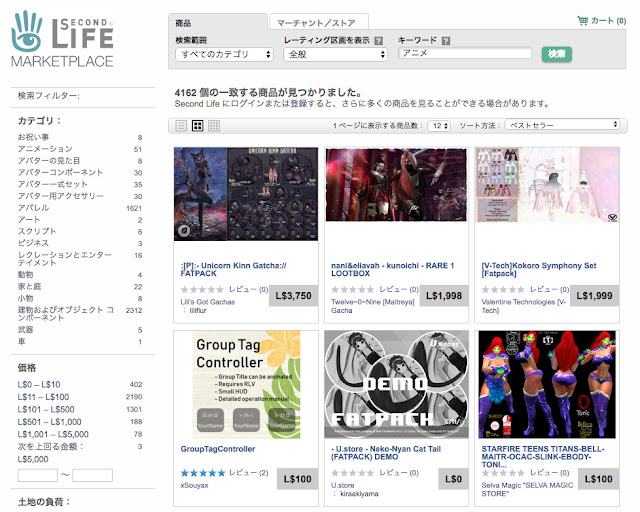Open Neko-Nyan Cat Tail DEMO thumbnail
The height and width of the screenshot is (512, 640).
click(x=396, y=384)
